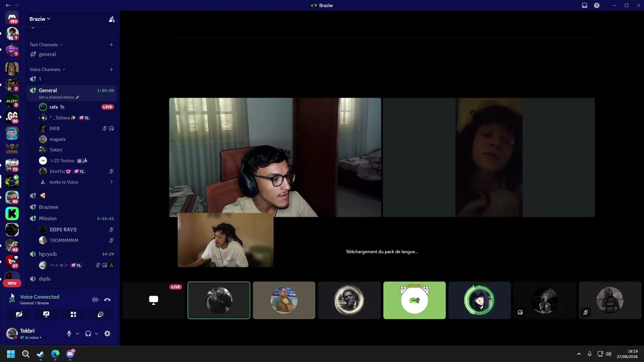Toggle camera on or off
The height and width of the screenshot is (362, 644).
[x=19, y=314]
